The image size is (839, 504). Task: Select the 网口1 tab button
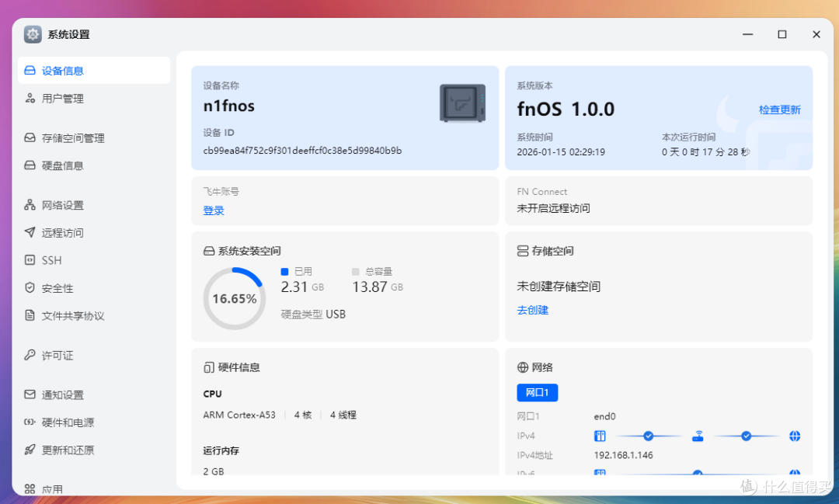(538, 393)
